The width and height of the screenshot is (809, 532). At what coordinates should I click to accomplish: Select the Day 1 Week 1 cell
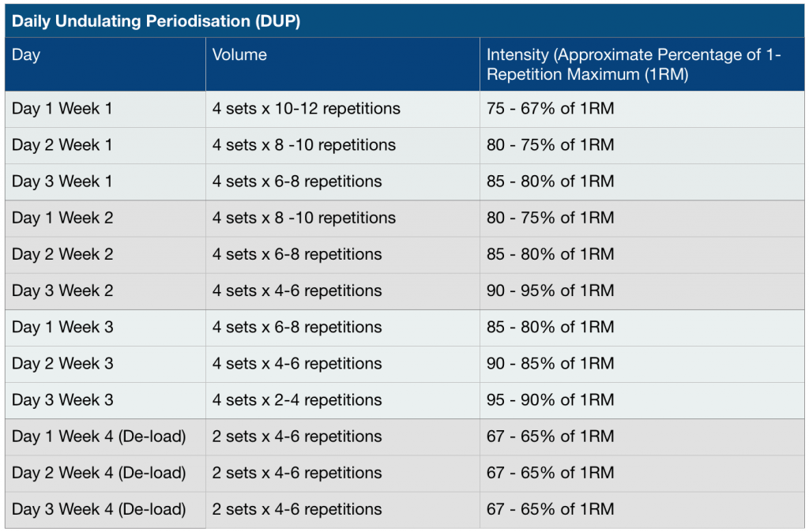pyautogui.click(x=62, y=109)
